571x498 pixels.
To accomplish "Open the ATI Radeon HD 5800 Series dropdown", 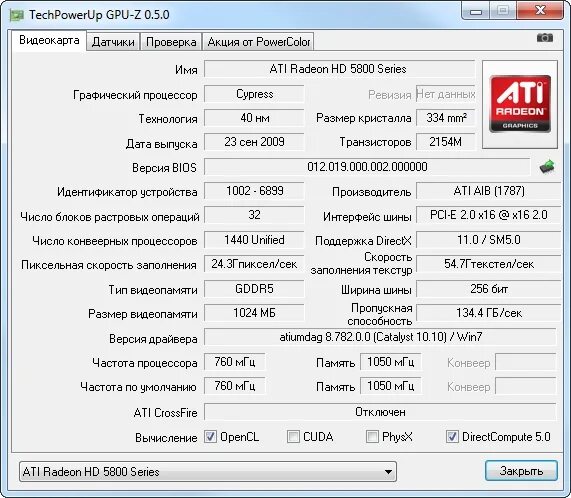I will [208, 472].
